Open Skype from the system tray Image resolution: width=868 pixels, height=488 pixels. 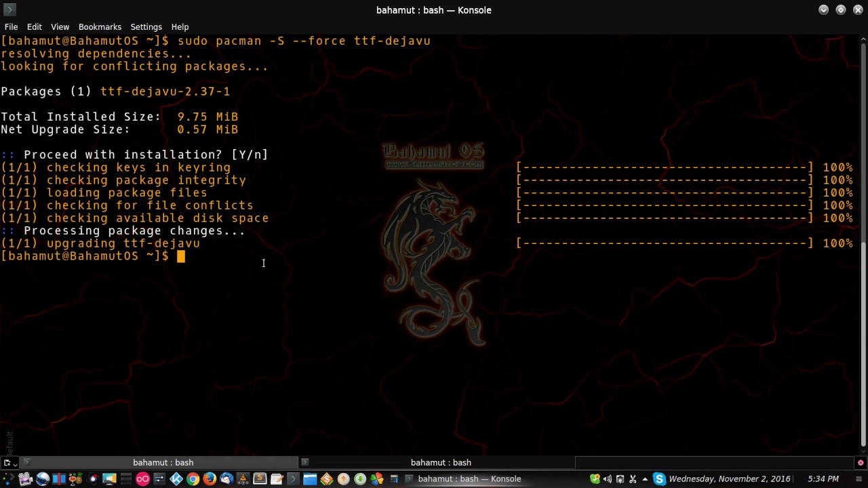(659, 479)
